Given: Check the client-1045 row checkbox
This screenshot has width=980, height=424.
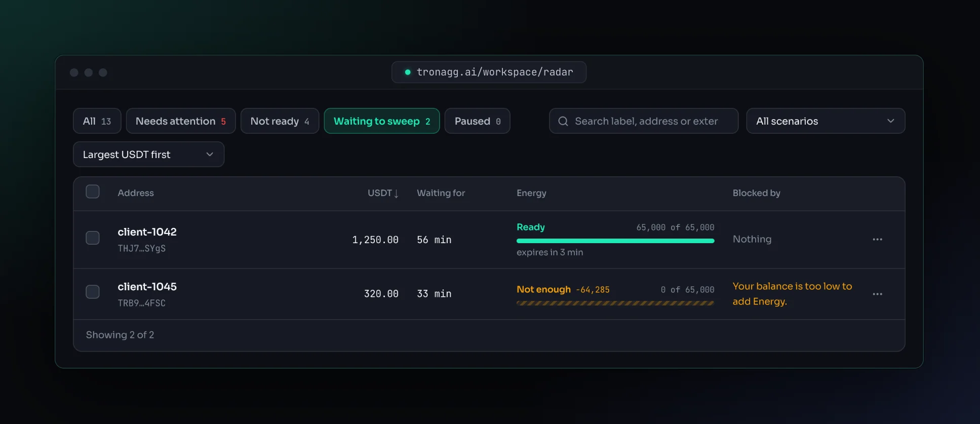Looking at the screenshot, I should (93, 292).
